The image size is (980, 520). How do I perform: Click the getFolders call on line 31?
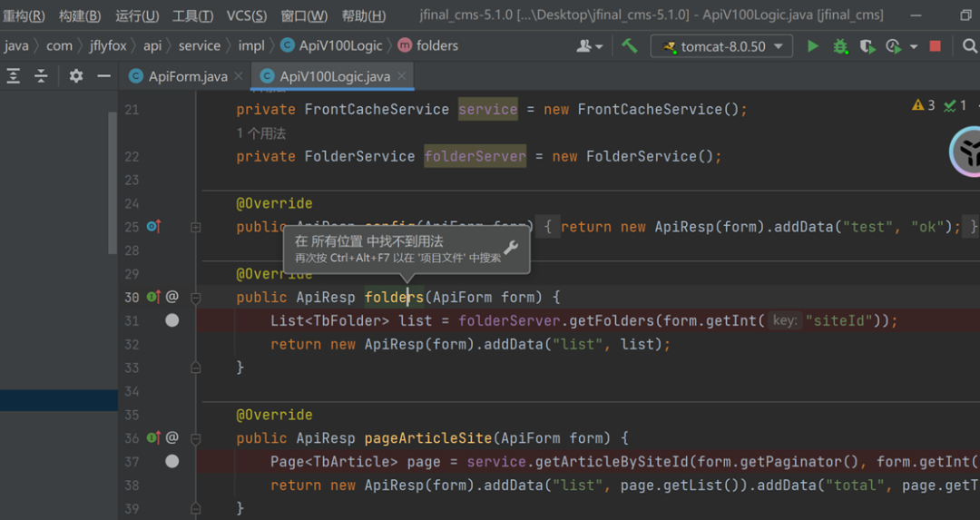coord(612,320)
